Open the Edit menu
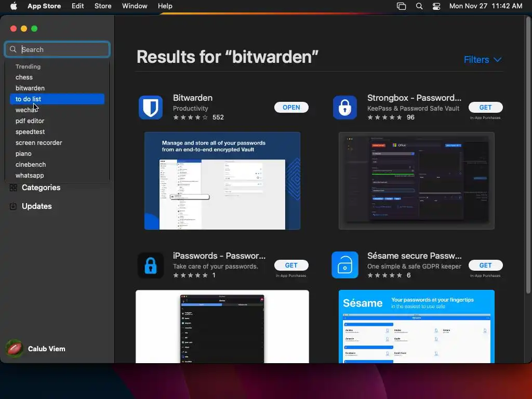The width and height of the screenshot is (532, 399). pos(78,6)
